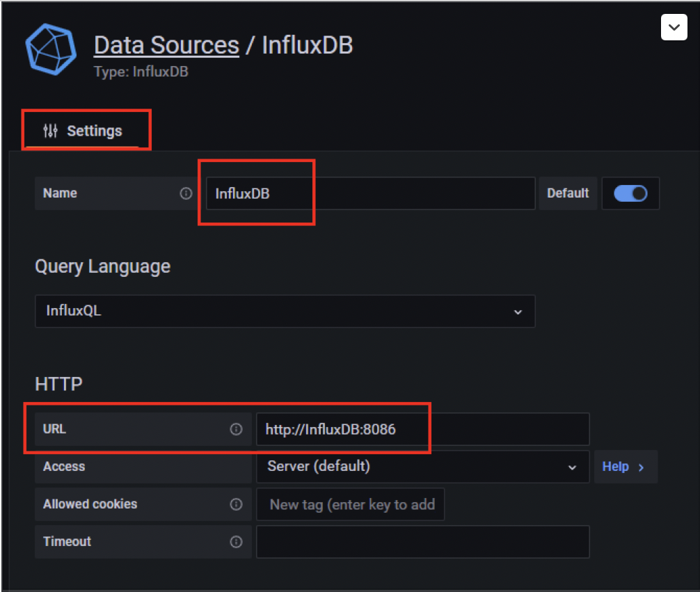Click the URL field label
The height and width of the screenshot is (594, 700).
[x=54, y=429]
